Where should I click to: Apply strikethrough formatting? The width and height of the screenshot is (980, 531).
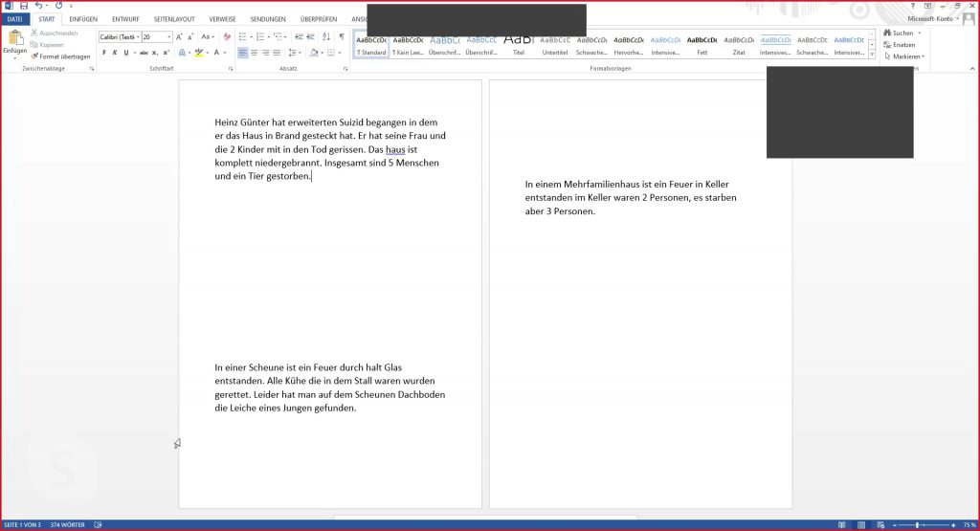click(144, 54)
